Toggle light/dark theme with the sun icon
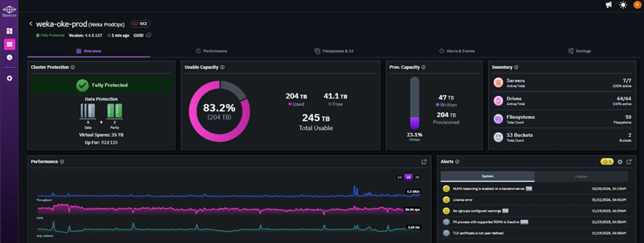Screen dimensions: 644x243 tap(623, 5)
